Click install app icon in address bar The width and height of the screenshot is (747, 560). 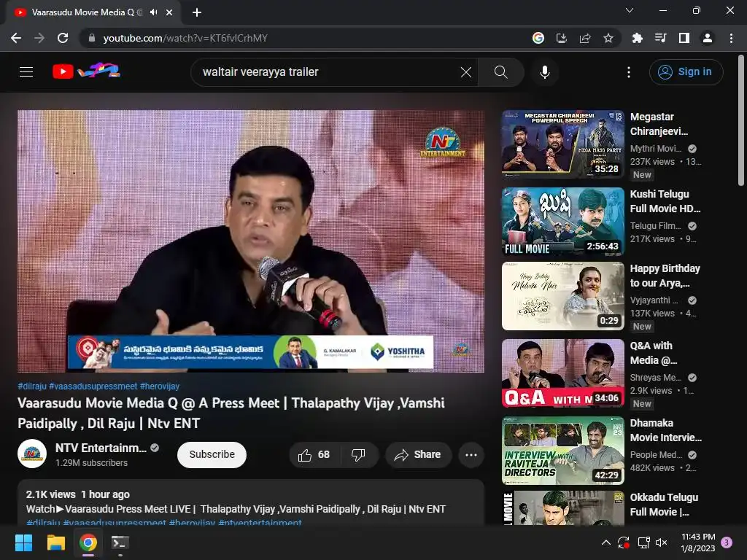pos(562,38)
